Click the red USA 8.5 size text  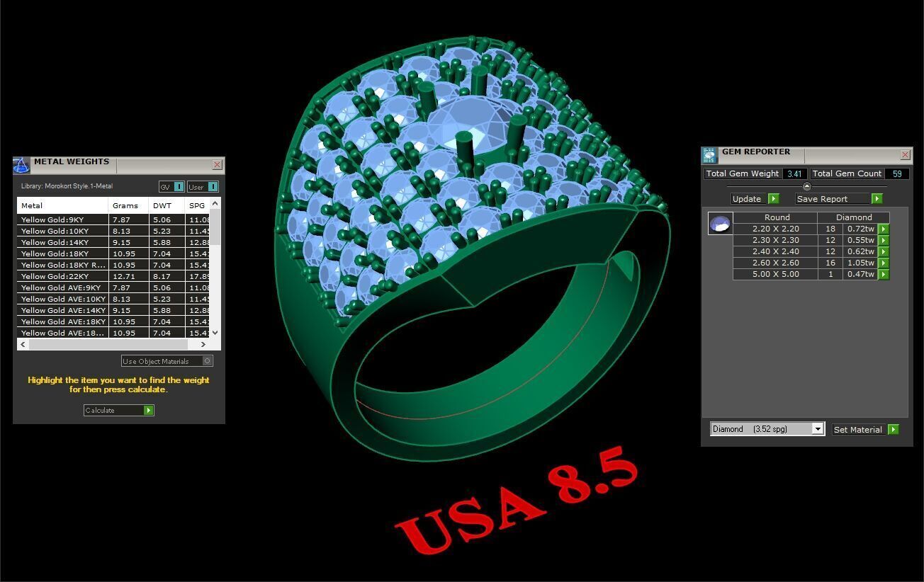pos(517,501)
